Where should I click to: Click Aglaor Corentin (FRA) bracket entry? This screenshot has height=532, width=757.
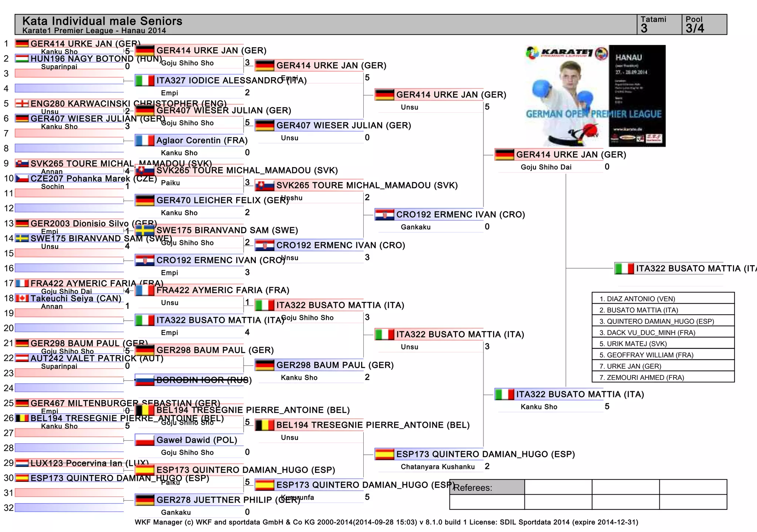point(201,140)
